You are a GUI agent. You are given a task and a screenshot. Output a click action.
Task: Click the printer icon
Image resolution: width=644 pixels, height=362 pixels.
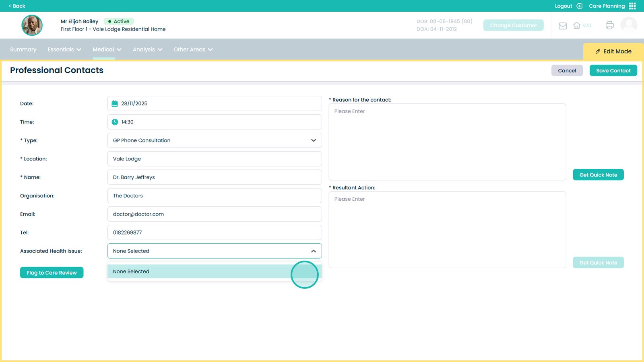(x=609, y=25)
